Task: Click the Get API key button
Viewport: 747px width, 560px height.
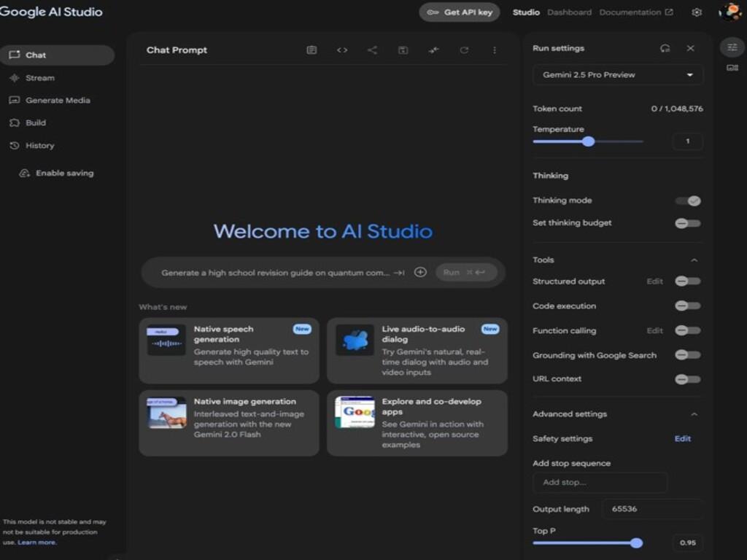Action: (x=460, y=12)
